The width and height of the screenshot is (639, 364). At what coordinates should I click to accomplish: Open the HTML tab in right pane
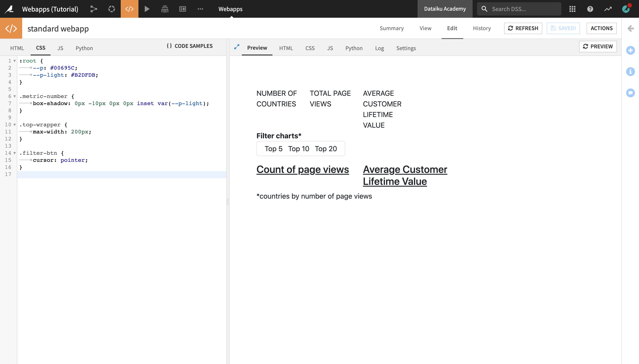coord(286,48)
